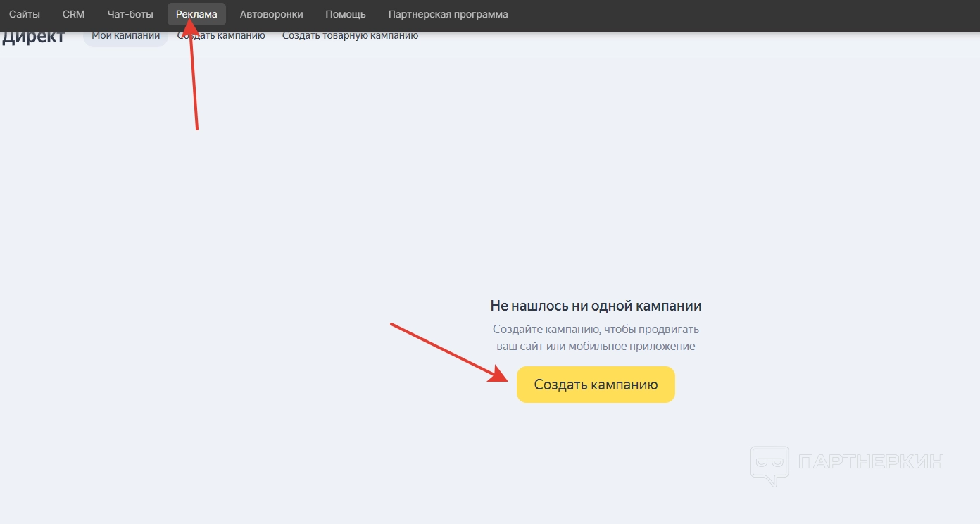Open the Автоворонки section
Viewport: 980px width, 524px height.
271,14
